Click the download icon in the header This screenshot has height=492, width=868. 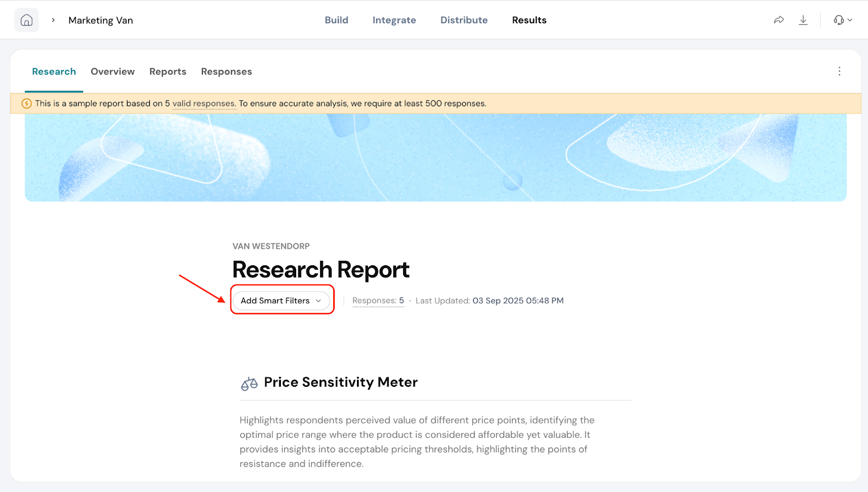tap(803, 20)
